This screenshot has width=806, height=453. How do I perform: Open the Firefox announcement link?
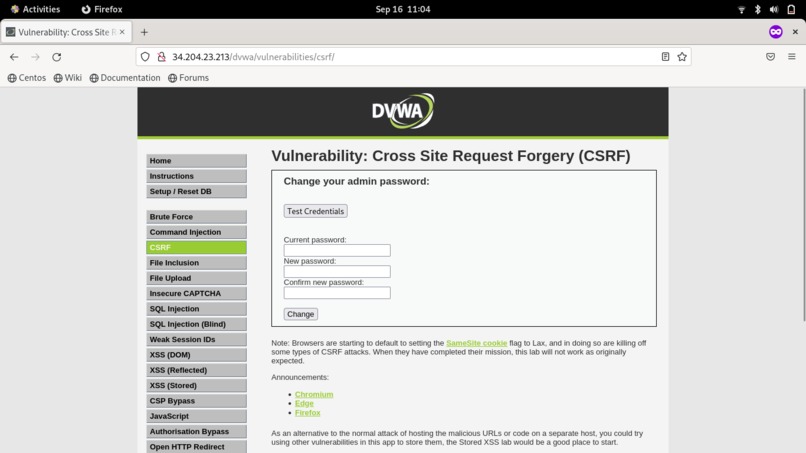click(x=307, y=412)
